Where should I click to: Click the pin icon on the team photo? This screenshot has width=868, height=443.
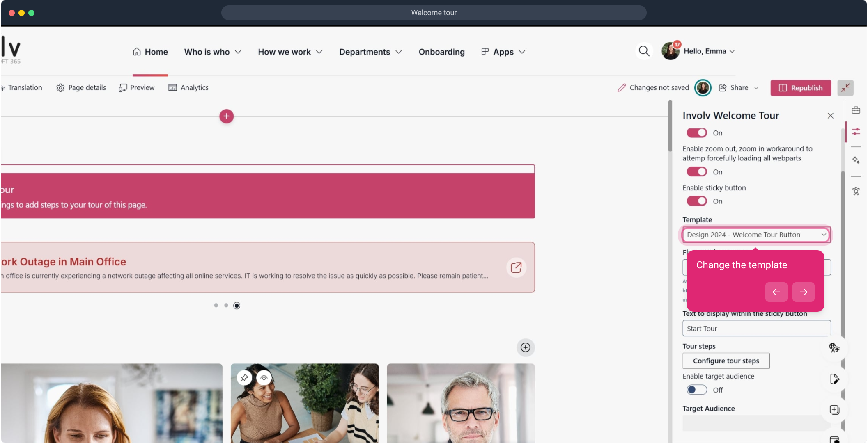[x=244, y=377]
